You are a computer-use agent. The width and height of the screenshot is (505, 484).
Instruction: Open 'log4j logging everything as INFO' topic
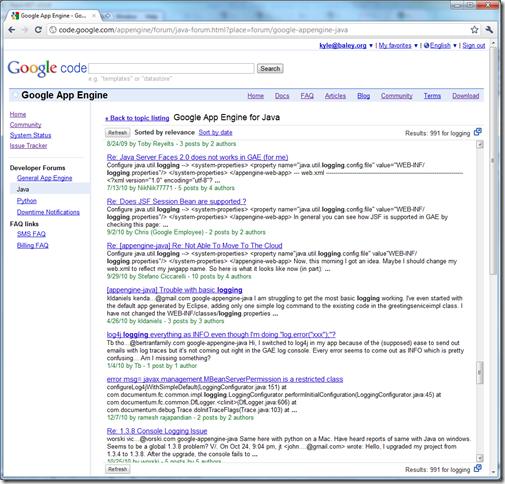221,334
